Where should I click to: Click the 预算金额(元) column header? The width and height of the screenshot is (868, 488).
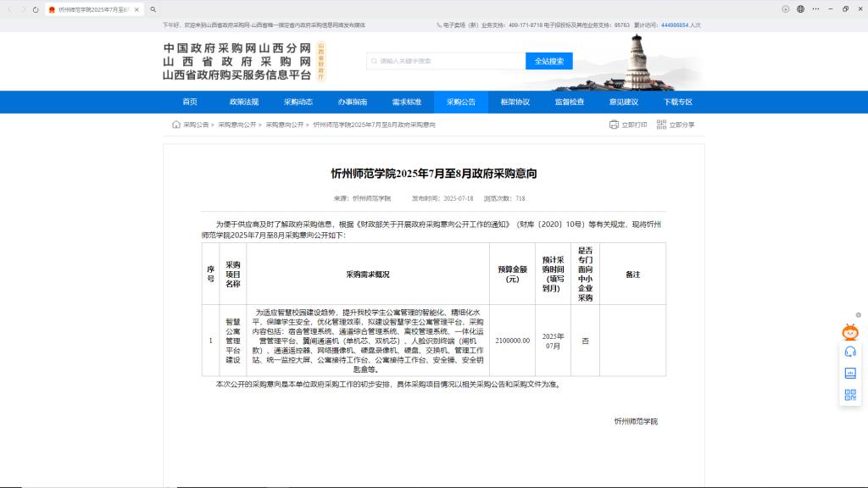pos(513,274)
